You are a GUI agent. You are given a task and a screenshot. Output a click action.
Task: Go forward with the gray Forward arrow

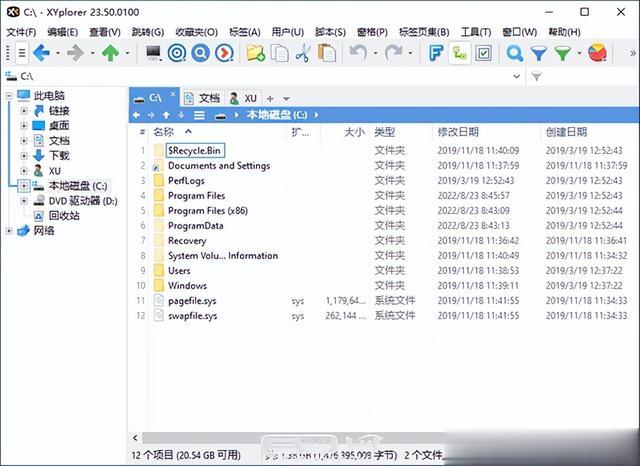[x=76, y=53]
